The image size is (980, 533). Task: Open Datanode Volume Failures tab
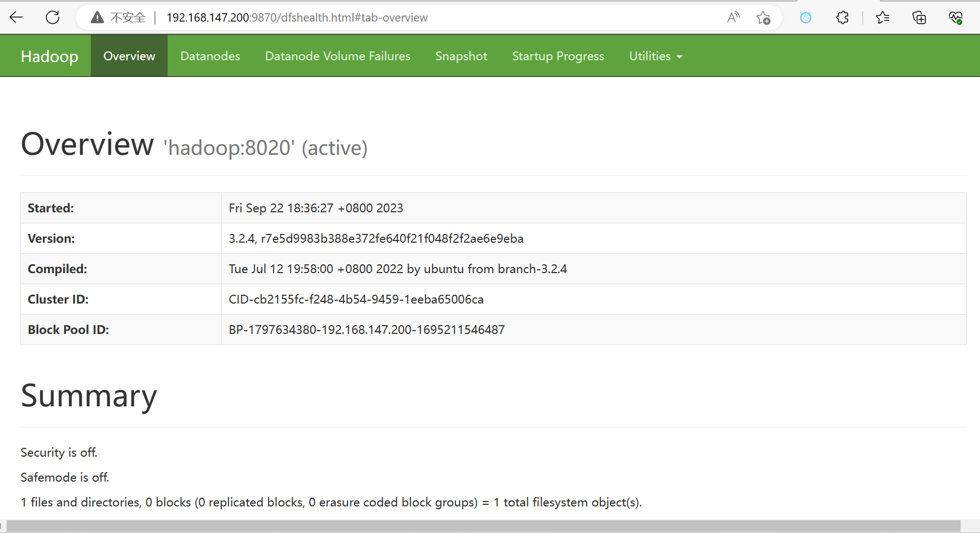[x=338, y=56]
